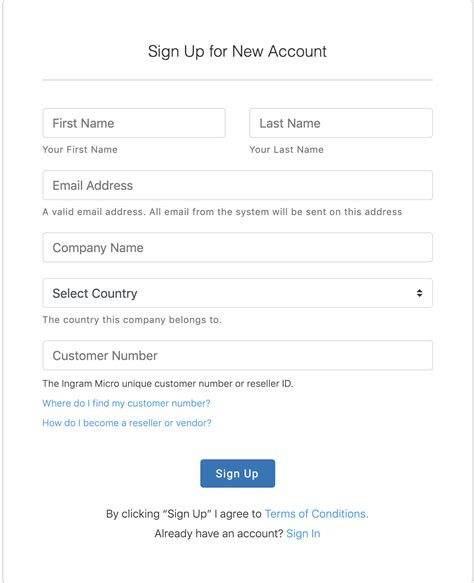
Task: Click the Customer Number input field
Action: click(238, 355)
